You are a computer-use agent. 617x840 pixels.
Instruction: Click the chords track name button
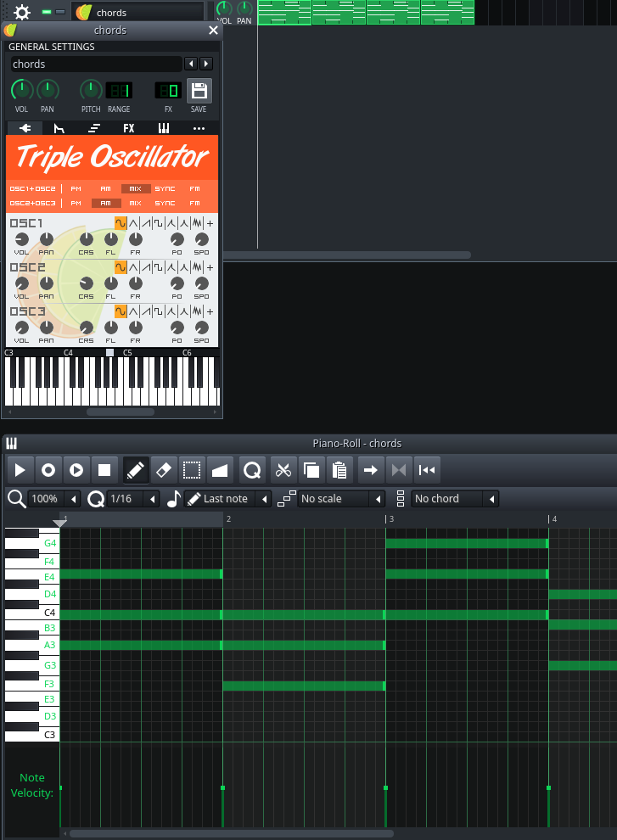tap(137, 12)
